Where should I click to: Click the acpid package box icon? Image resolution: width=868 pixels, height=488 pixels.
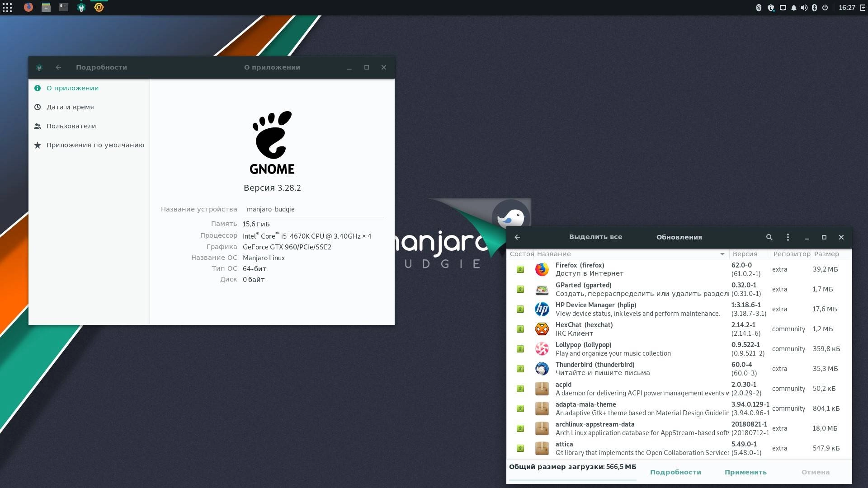pyautogui.click(x=542, y=389)
